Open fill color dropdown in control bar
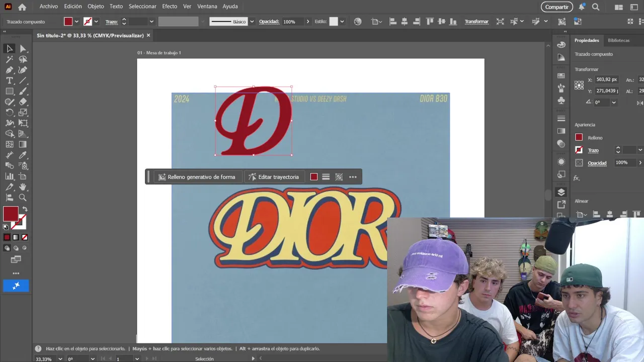The height and width of the screenshot is (362, 644). coord(76,22)
